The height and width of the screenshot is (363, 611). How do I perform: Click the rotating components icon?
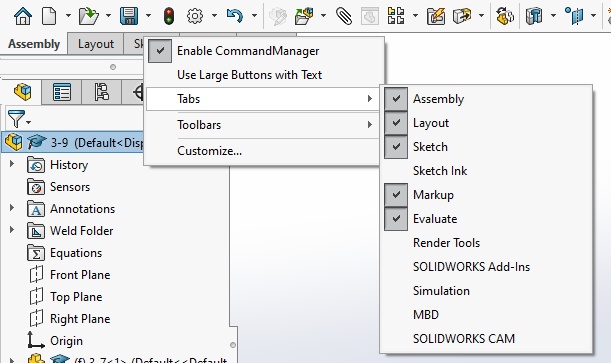[x=505, y=16]
